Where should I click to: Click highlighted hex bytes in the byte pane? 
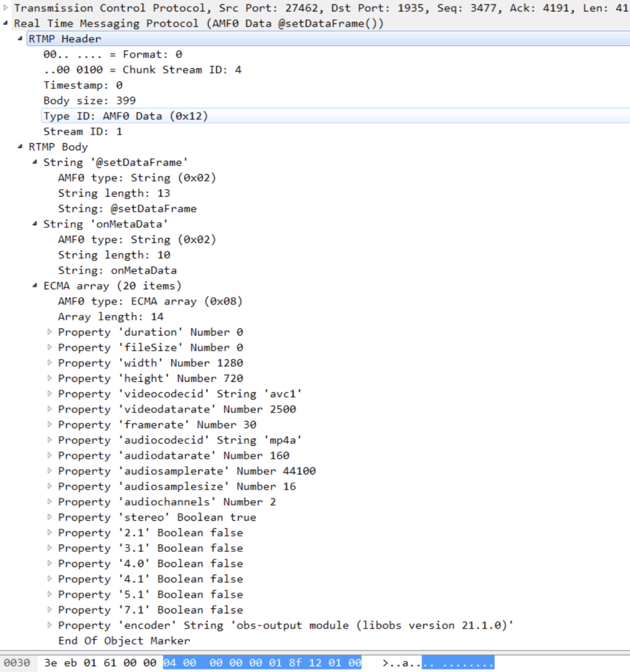pyautogui.click(x=262, y=663)
